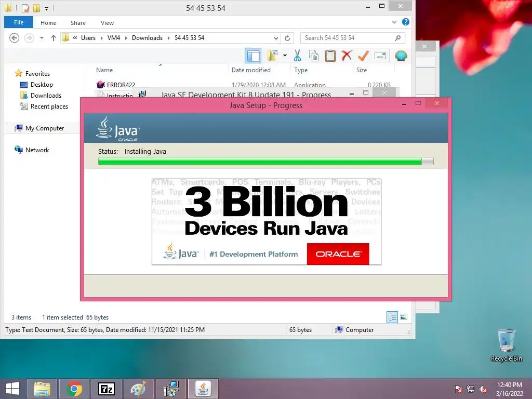Open the folder options dropdown arrow
The image size is (532, 399).
pyautogui.click(x=285, y=56)
